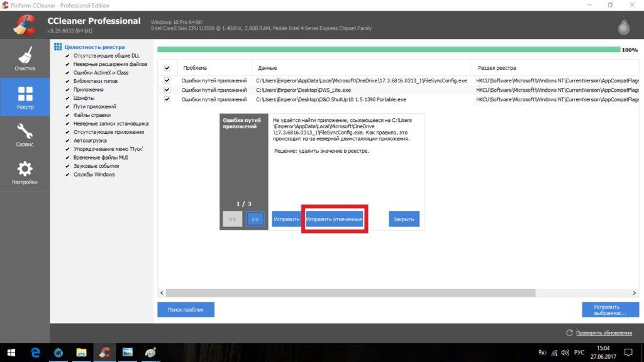The height and width of the screenshot is (362, 644).
Task: Uncheck the O&O ShutUp10 row checkbox
Action: pyautogui.click(x=167, y=99)
